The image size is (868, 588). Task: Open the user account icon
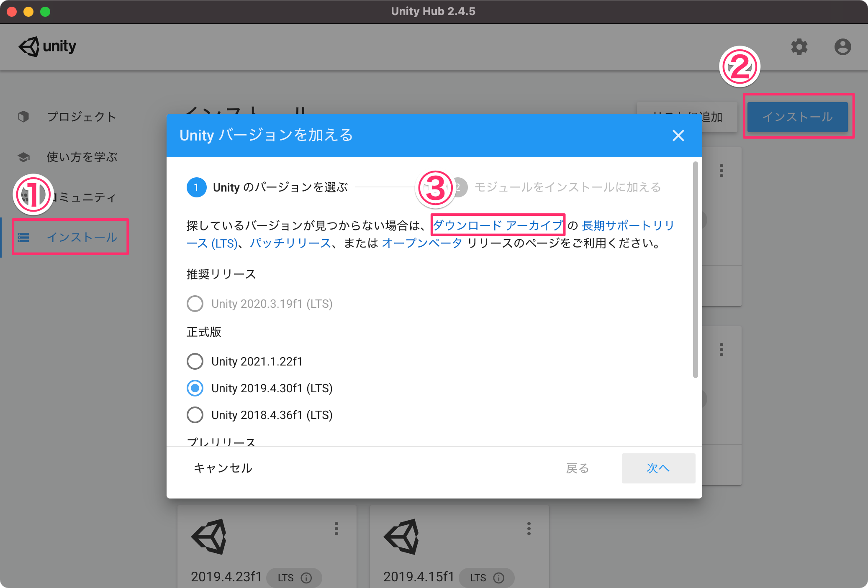tap(842, 47)
